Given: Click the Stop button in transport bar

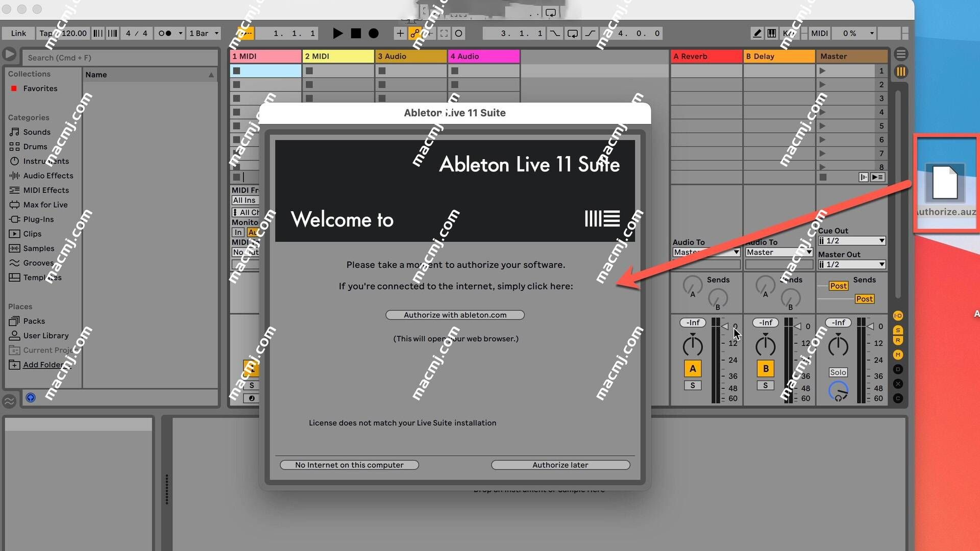Looking at the screenshot, I should (x=355, y=33).
